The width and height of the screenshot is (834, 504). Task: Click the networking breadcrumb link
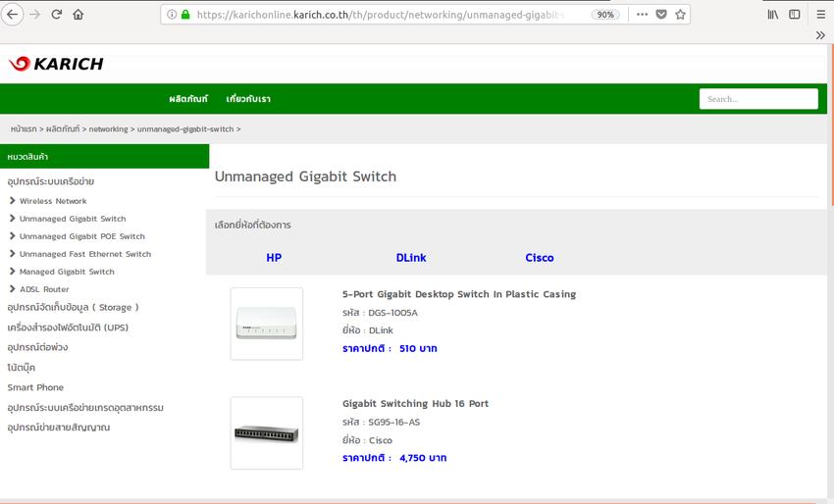108,129
